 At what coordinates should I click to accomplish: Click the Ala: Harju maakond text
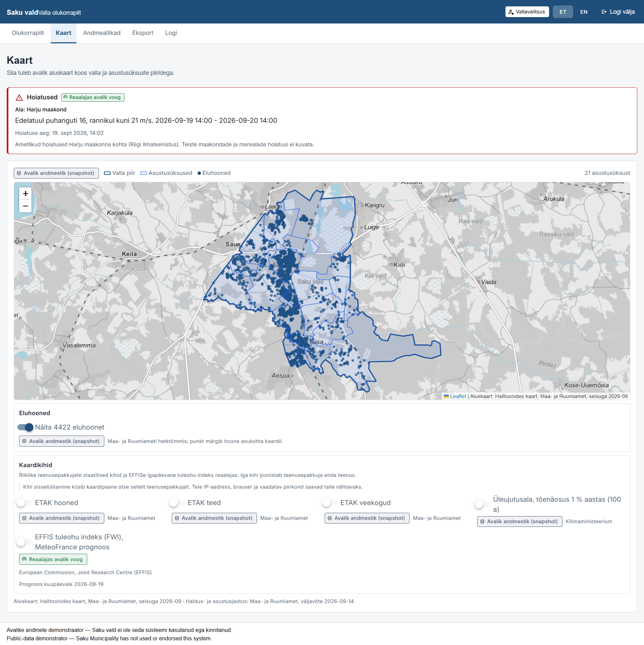(x=41, y=110)
